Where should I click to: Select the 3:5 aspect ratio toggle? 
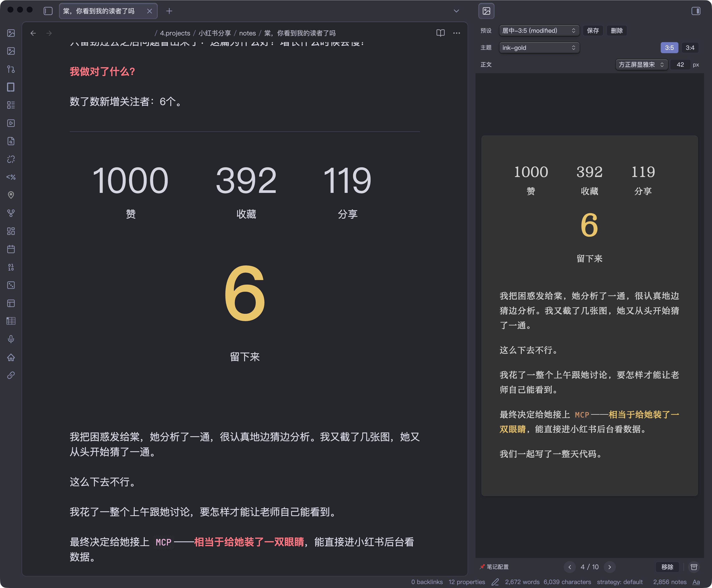(x=669, y=48)
